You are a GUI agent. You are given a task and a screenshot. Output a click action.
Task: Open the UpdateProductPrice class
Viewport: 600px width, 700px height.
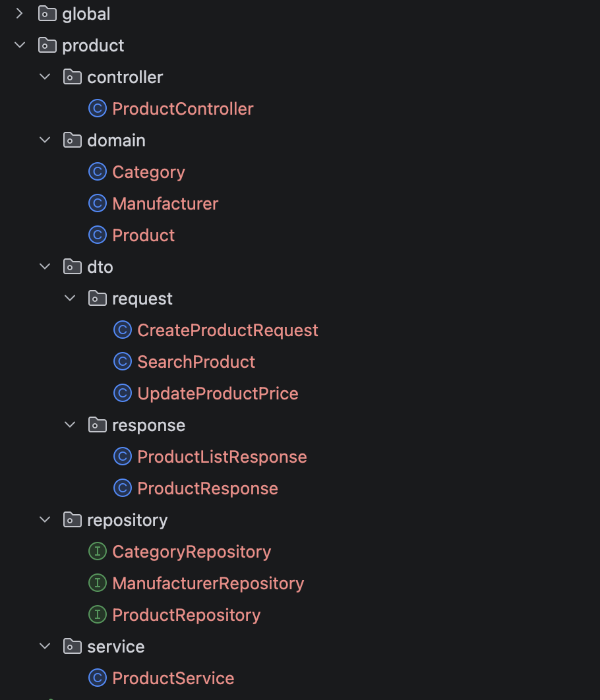tap(218, 394)
